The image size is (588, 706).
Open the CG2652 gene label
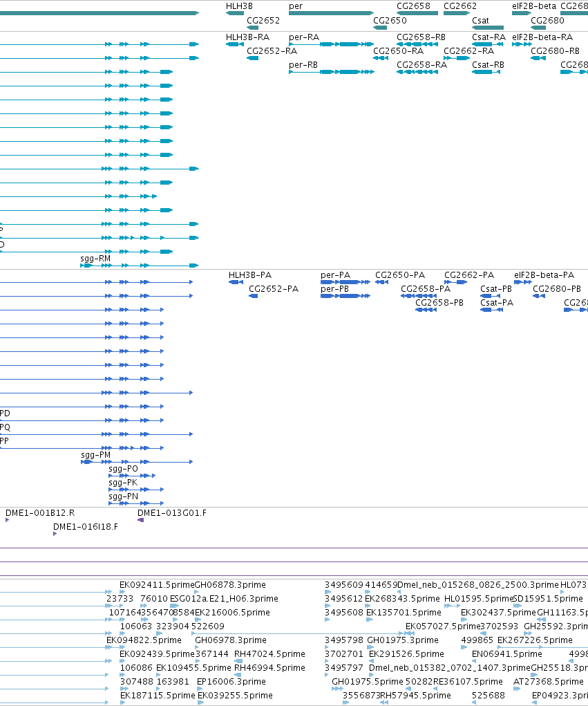click(x=263, y=21)
